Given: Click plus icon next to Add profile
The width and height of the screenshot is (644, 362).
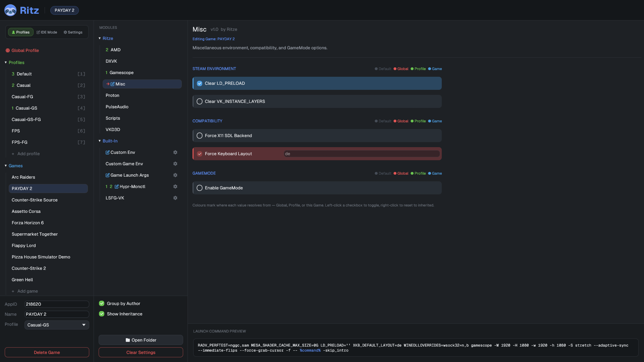Looking at the screenshot, I should tap(13, 154).
